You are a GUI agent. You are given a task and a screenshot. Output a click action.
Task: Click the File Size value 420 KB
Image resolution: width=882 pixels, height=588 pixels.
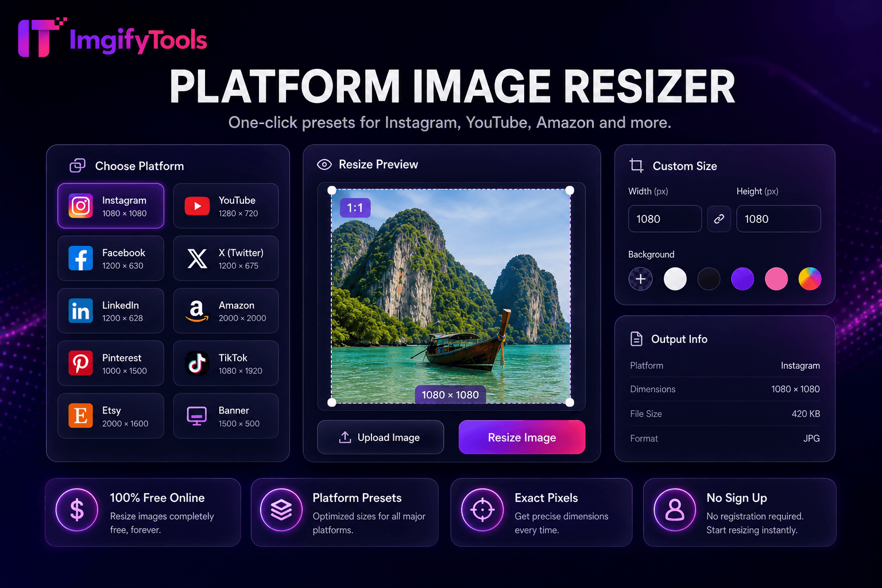806,413
